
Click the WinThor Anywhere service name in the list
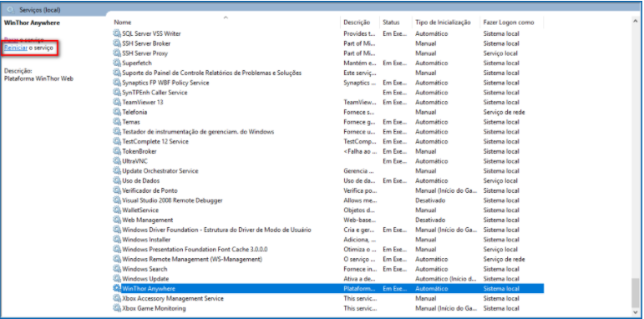point(149,289)
